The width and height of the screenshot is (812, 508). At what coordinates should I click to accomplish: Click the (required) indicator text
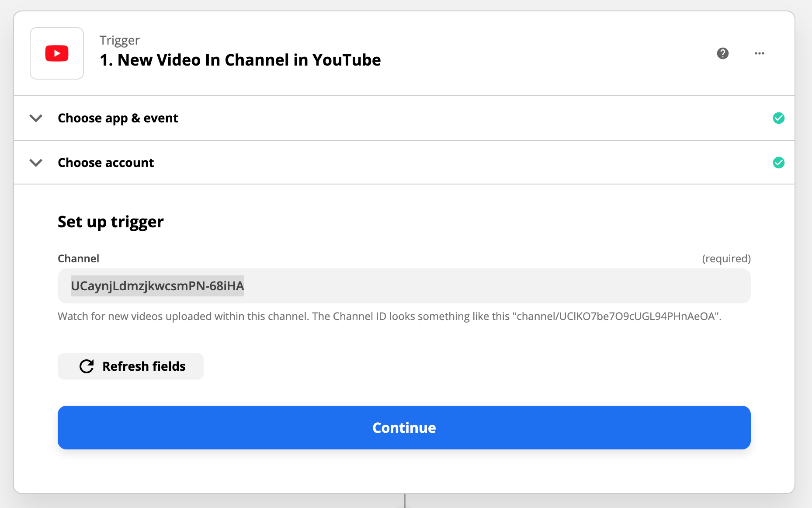[726, 259]
